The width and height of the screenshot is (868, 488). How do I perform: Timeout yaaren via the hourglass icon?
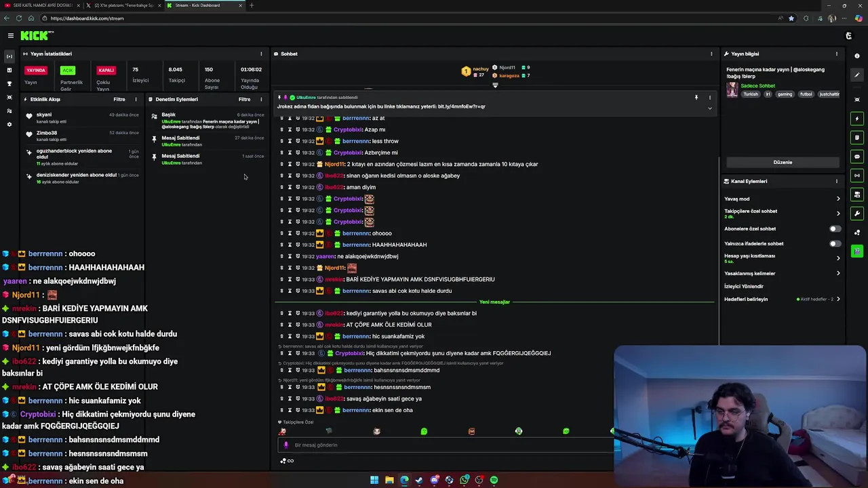pyautogui.click(x=290, y=256)
